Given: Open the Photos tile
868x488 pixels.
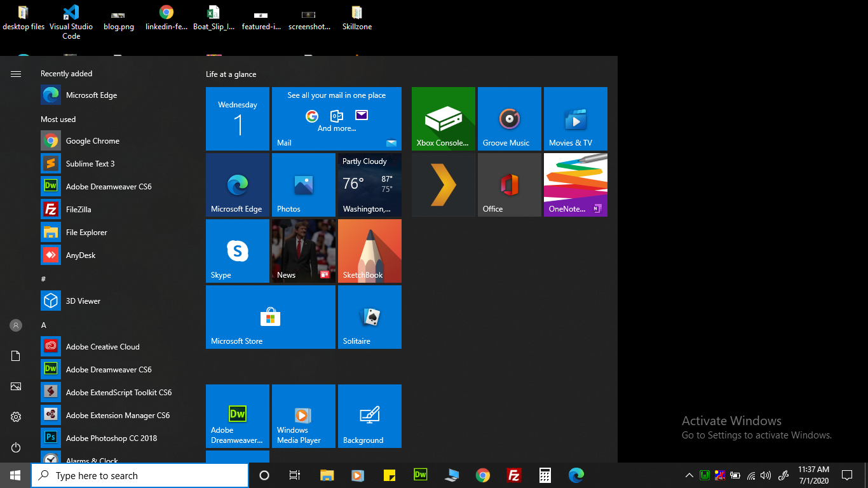Looking at the screenshot, I should coord(303,185).
